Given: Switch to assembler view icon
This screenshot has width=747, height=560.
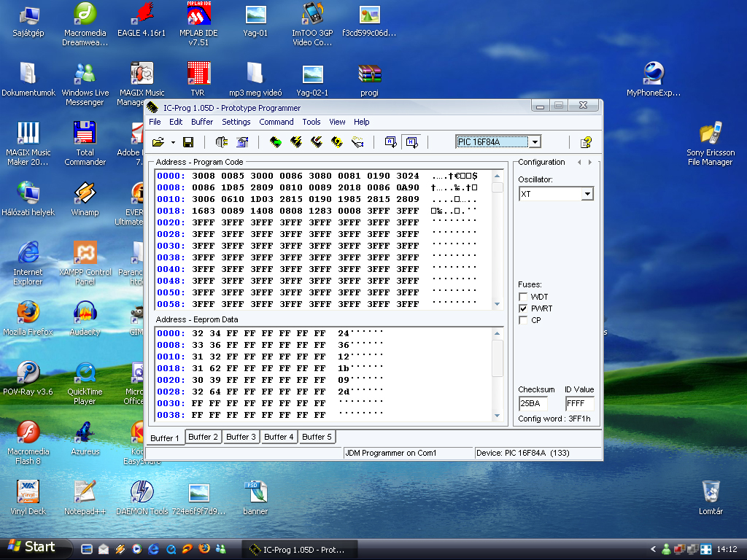Looking at the screenshot, I should click(391, 142).
